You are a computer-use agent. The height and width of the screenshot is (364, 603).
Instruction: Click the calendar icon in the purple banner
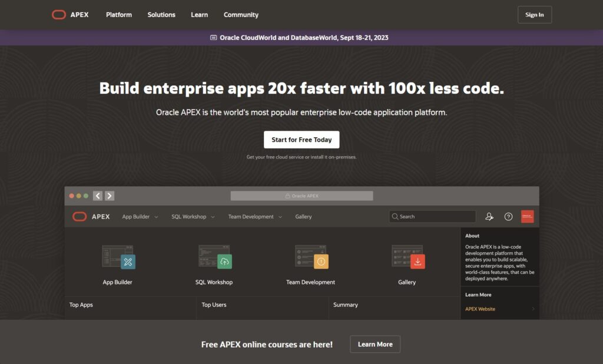[x=213, y=38]
